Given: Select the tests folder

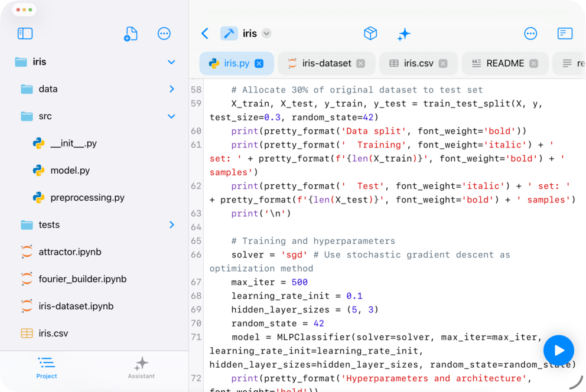Looking at the screenshot, I should (x=94, y=224).
